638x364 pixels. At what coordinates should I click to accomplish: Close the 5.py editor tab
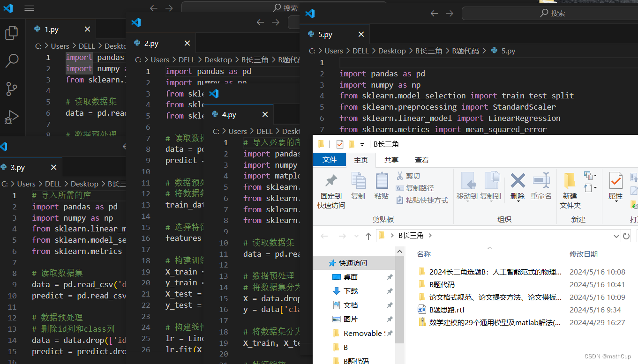pyautogui.click(x=361, y=34)
